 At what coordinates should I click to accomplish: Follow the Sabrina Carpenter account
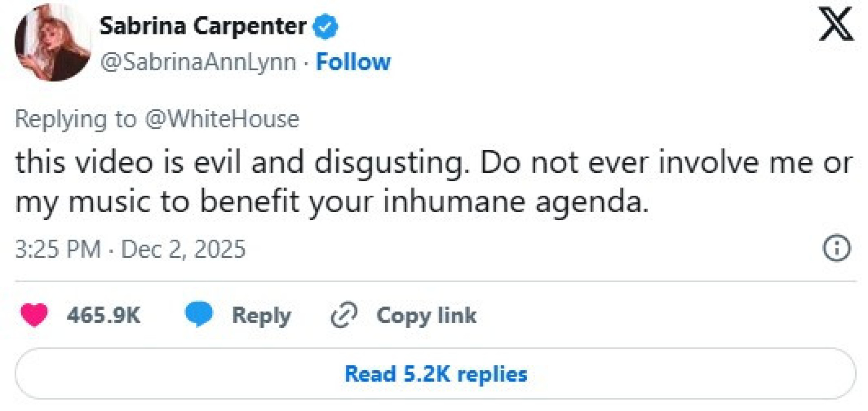(x=353, y=62)
